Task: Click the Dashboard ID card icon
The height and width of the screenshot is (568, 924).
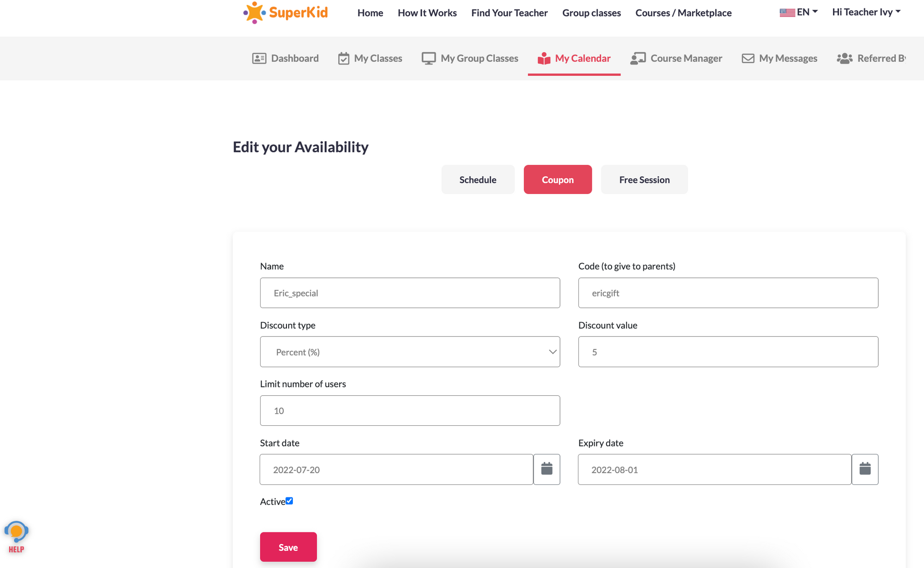Action: click(x=259, y=59)
